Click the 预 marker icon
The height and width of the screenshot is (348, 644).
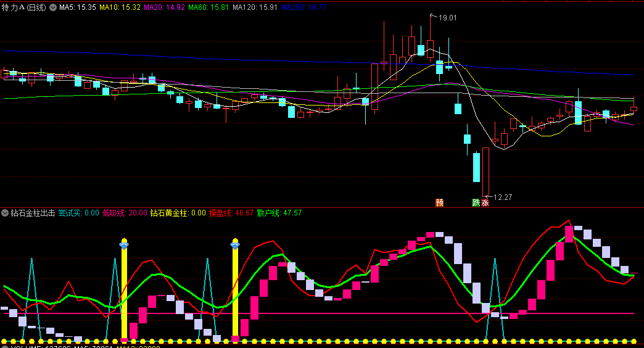(439, 202)
